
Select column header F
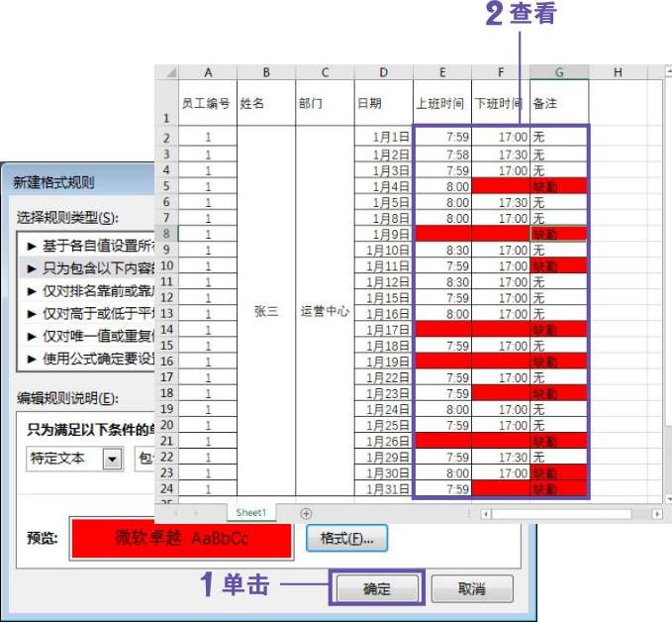[501, 72]
